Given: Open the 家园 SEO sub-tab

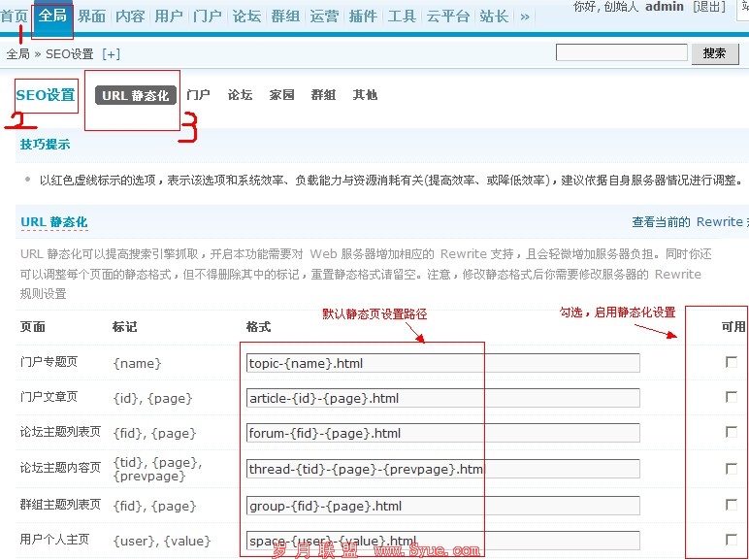Looking at the screenshot, I should coord(281,95).
